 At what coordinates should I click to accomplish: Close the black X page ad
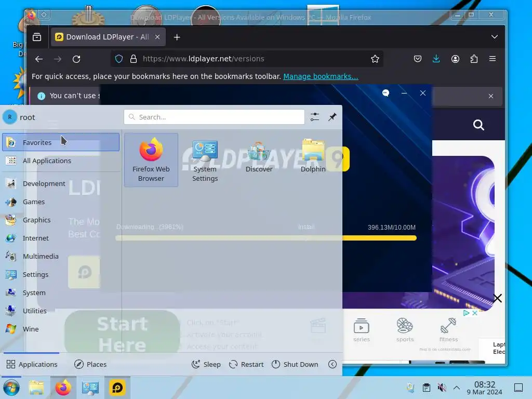click(x=497, y=298)
